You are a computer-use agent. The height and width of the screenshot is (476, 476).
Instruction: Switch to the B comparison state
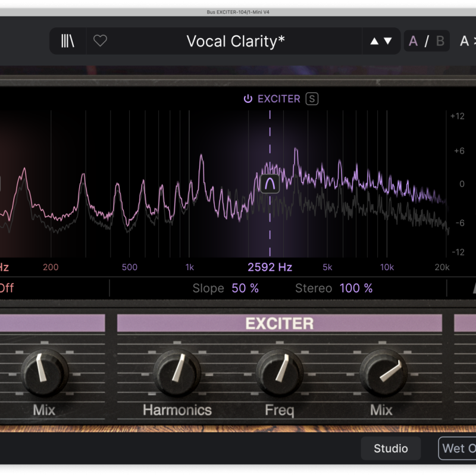point(440,41)
